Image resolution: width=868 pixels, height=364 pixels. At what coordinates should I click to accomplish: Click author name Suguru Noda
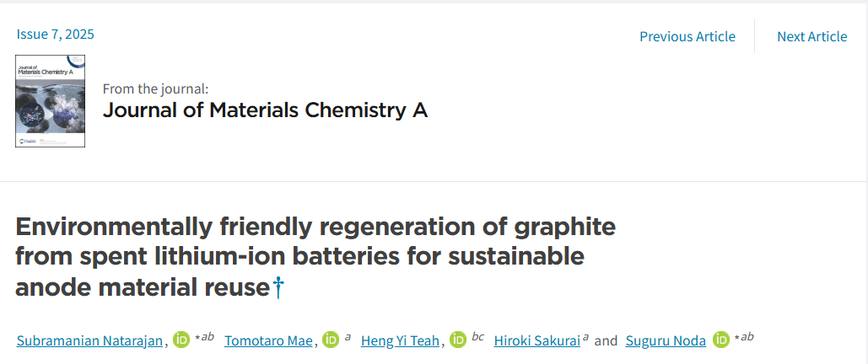point(666,341)
